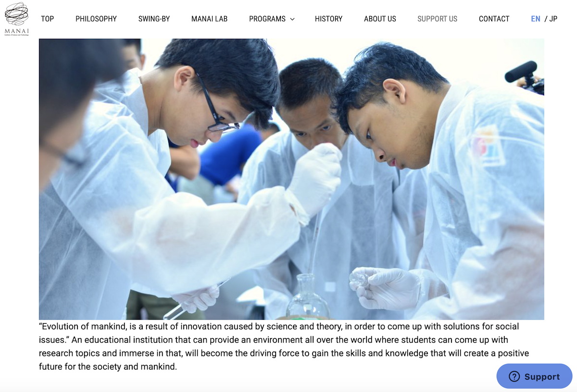Click the MANAI logo icon

coord(16,14)
